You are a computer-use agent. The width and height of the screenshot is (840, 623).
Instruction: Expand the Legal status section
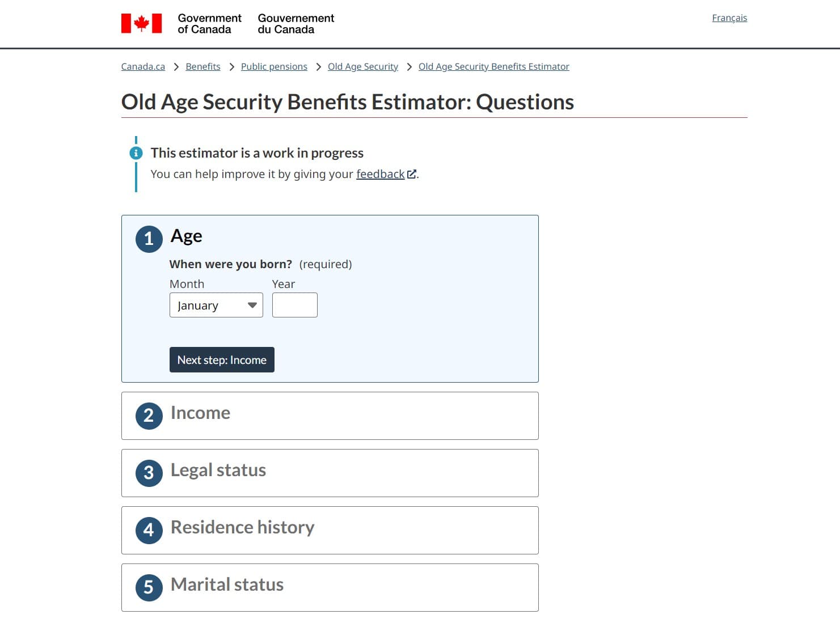tap(330, 473)
